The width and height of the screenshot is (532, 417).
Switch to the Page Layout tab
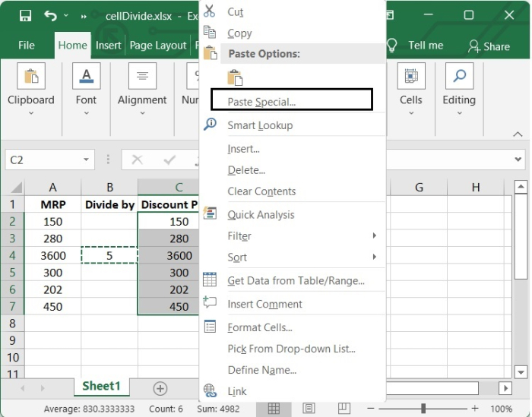tap(157, 46)
